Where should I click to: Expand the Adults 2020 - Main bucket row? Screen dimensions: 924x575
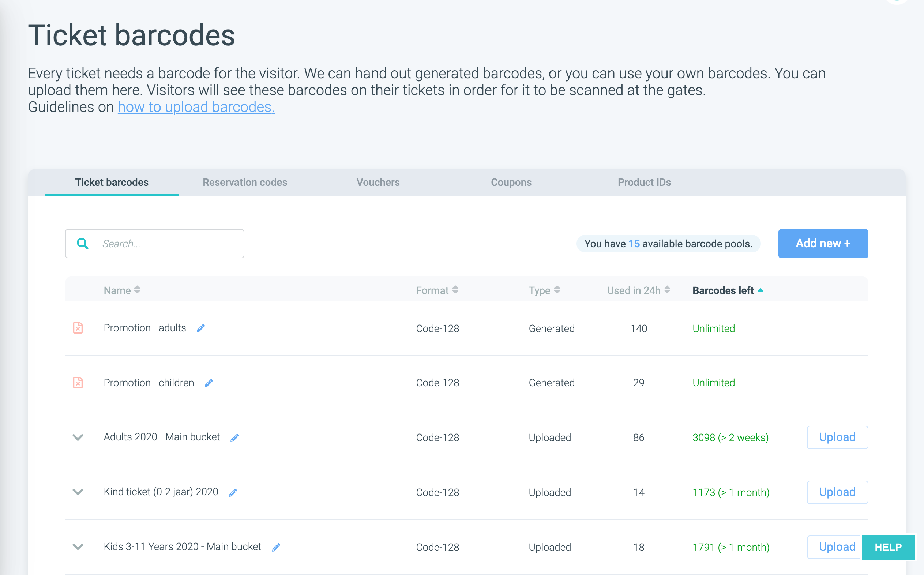pos(78,437)
